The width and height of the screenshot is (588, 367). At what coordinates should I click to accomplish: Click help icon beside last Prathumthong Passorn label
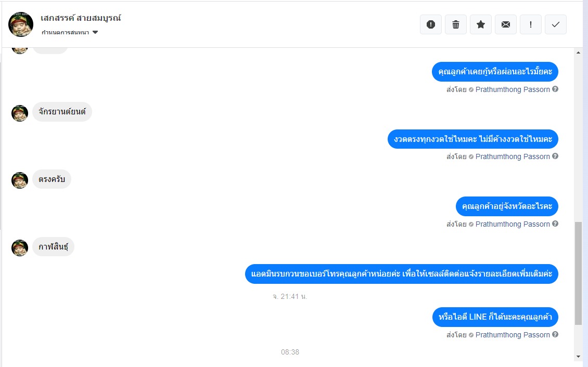point(555,334)
